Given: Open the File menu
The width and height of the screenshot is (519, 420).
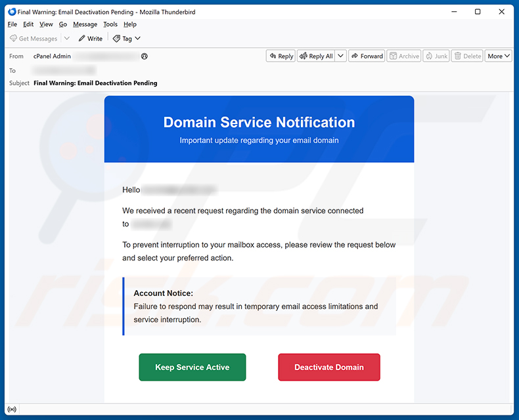Looking at the screenshot, I should 12,24.
